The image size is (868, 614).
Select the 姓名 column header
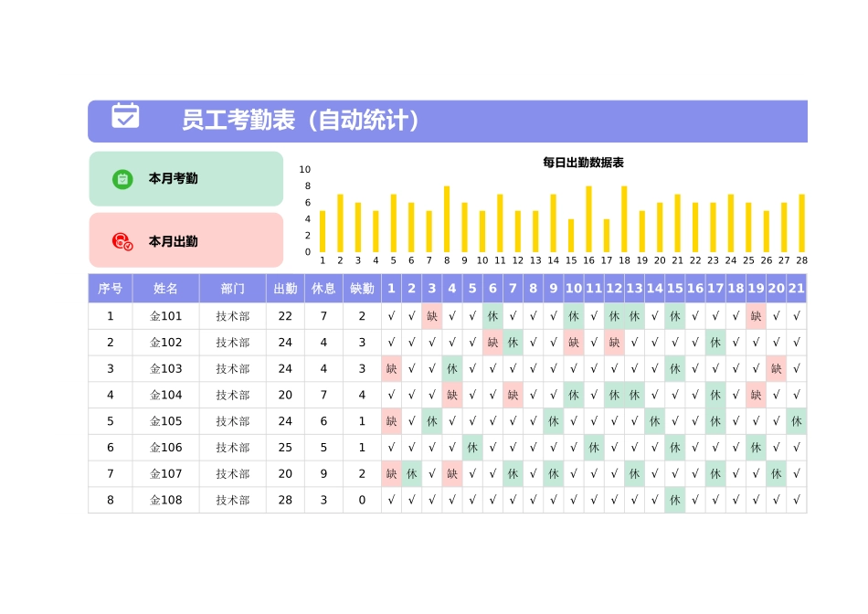point(165,289)
